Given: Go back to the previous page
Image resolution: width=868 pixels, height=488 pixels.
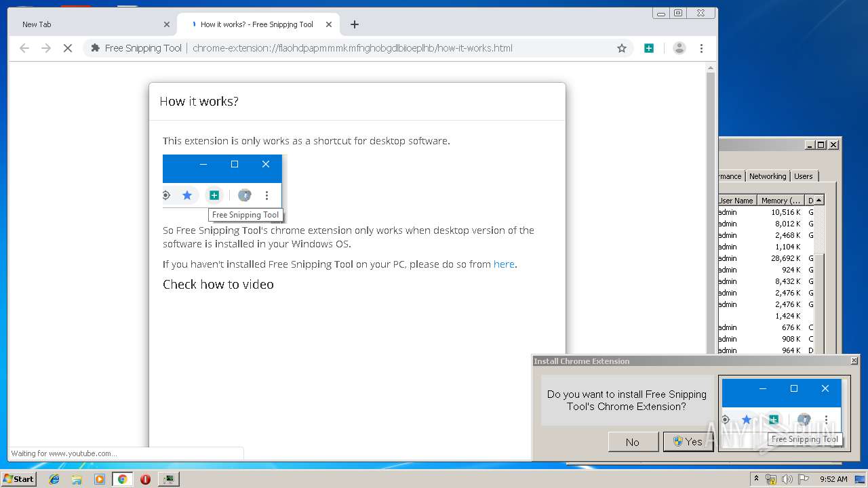Looking at the screenshot, I should pos(24,48).
